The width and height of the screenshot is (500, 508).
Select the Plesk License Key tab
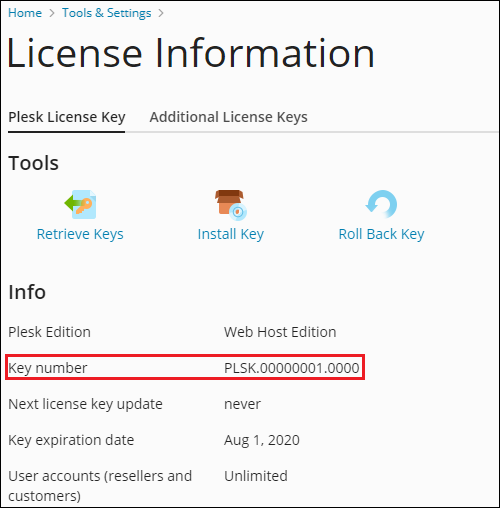pos(67,117)
